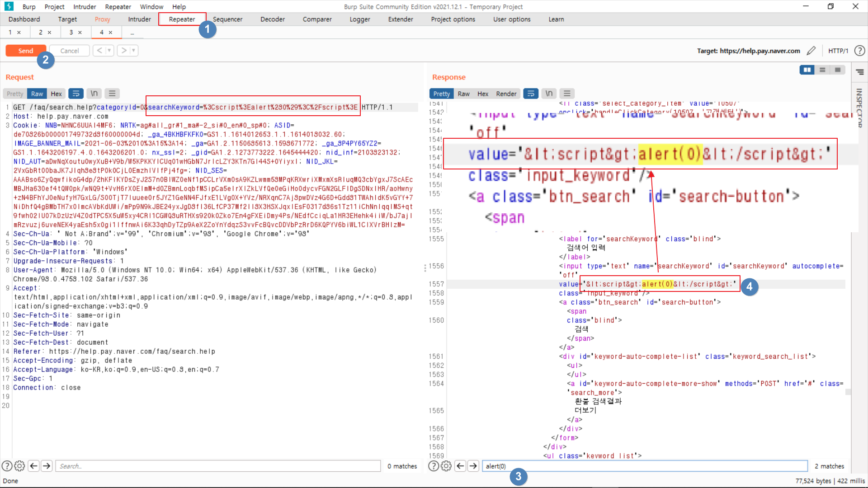Jump to the previous request search match

click(x=33, y=466)
